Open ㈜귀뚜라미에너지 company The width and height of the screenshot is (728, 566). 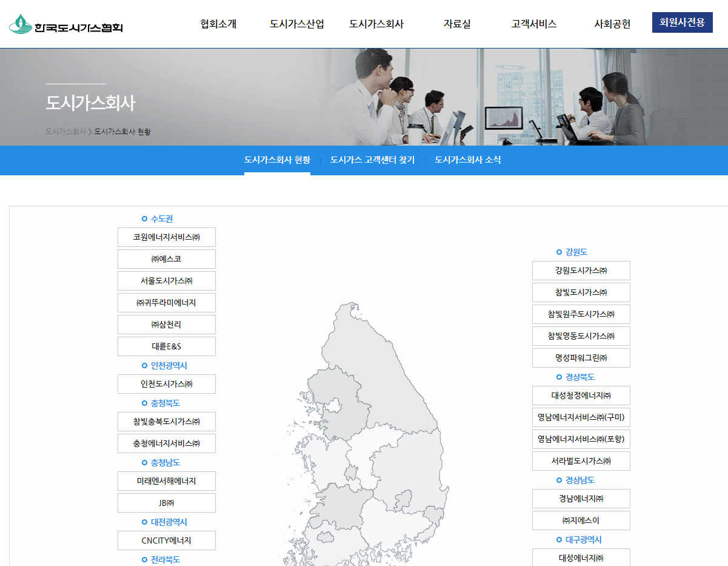tap(167, 303)
